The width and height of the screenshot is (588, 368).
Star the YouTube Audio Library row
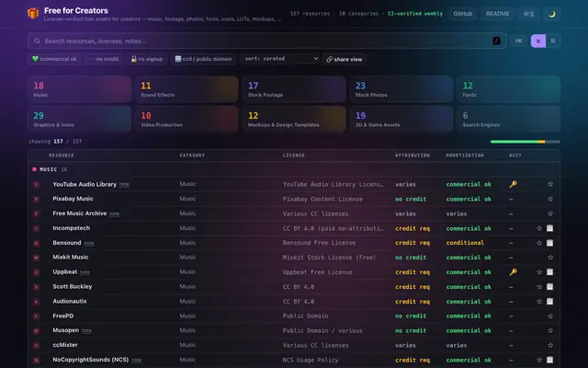(550, 184)
